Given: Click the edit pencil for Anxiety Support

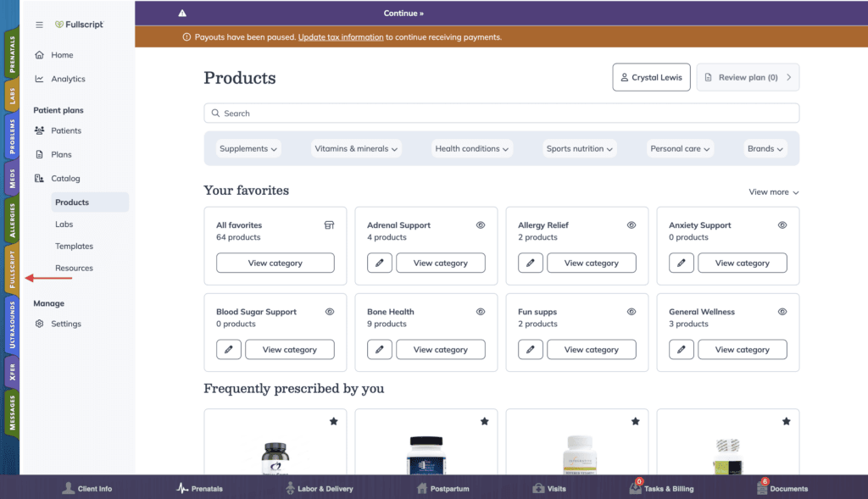Looking at the screenshot, I should click(682, 263).
